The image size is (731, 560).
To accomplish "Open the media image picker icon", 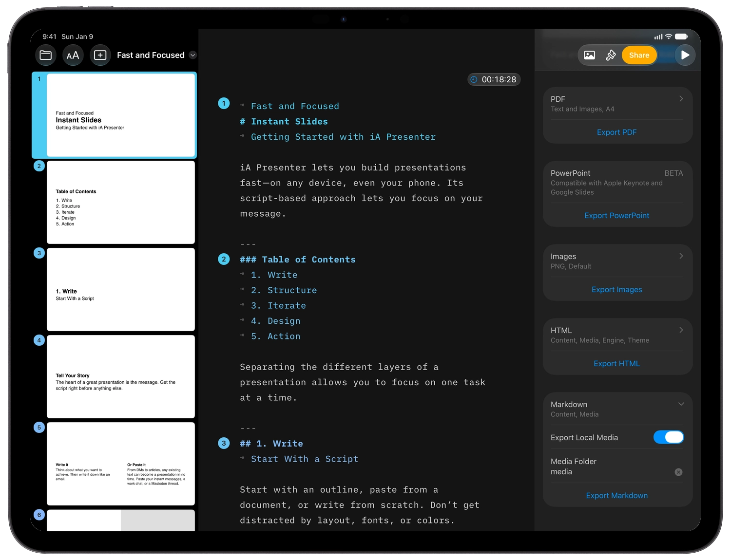I will click(x=590, y=55).
